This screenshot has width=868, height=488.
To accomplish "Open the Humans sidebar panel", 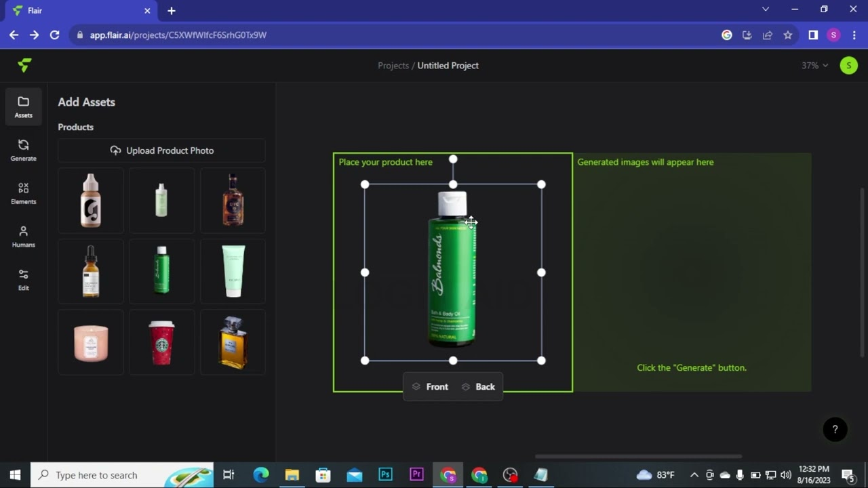I will point(23,237).
